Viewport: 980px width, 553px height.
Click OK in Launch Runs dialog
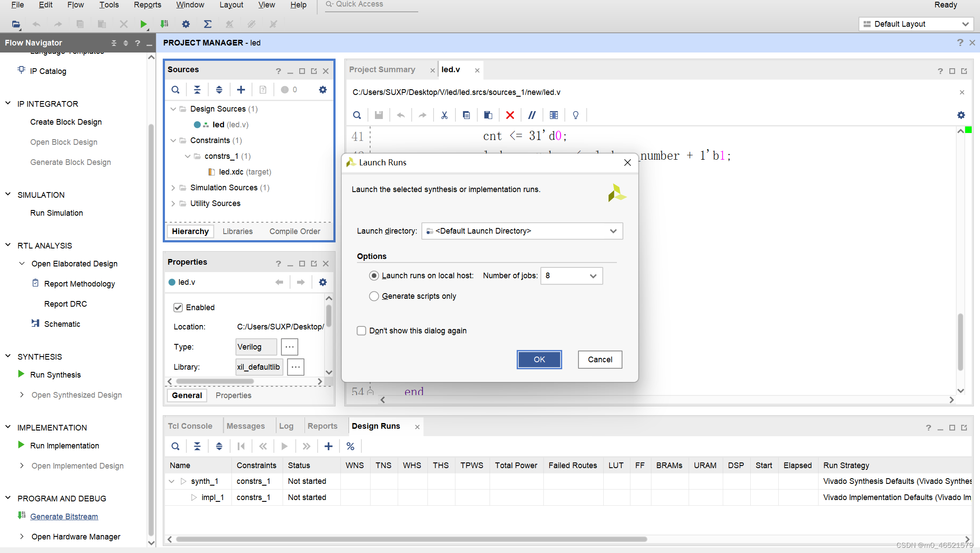(x=539, y=360)
